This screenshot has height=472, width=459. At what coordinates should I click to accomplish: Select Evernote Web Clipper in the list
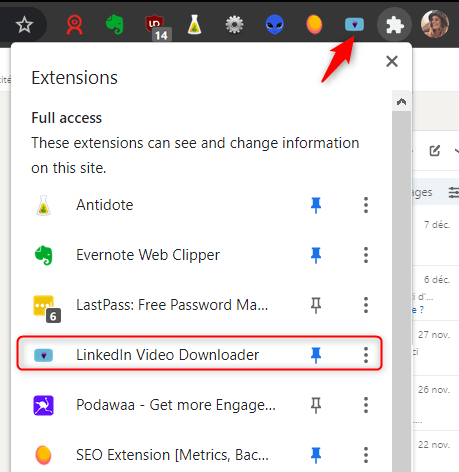[148, 255]
